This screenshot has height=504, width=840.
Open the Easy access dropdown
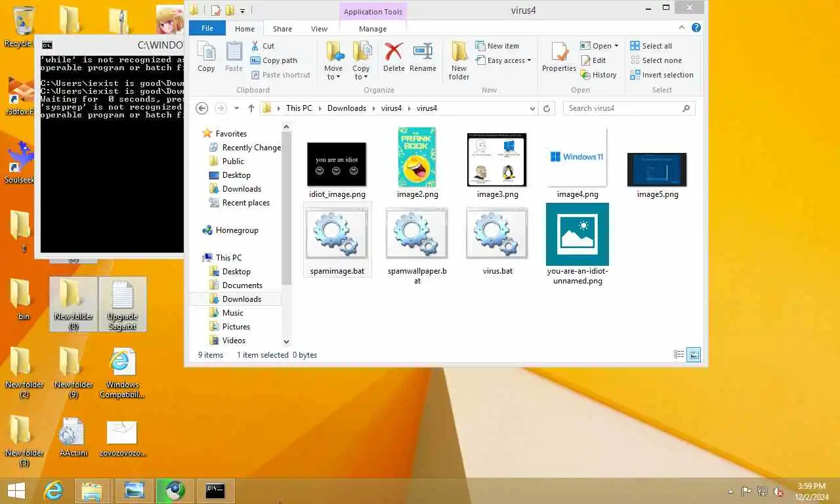point(503,60)
